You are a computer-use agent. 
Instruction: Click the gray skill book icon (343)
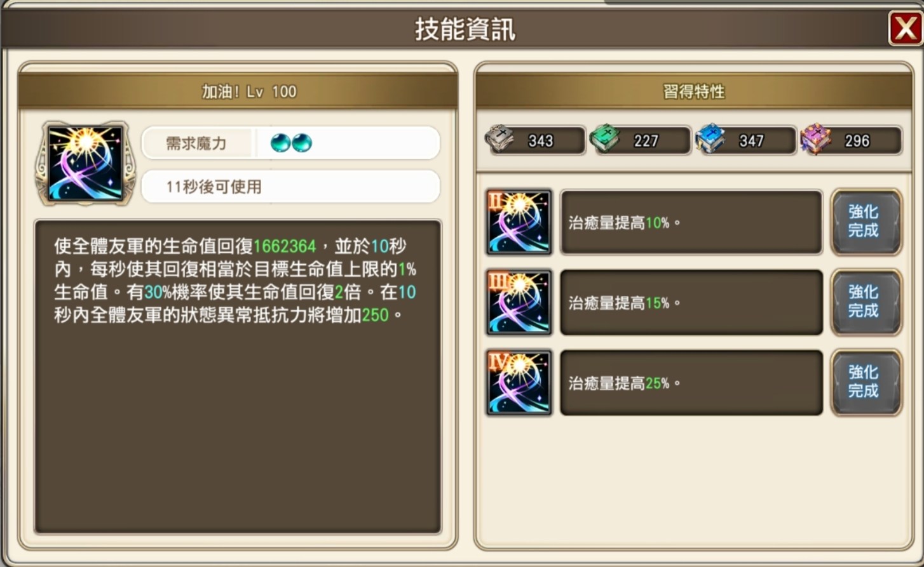point(500,139)
